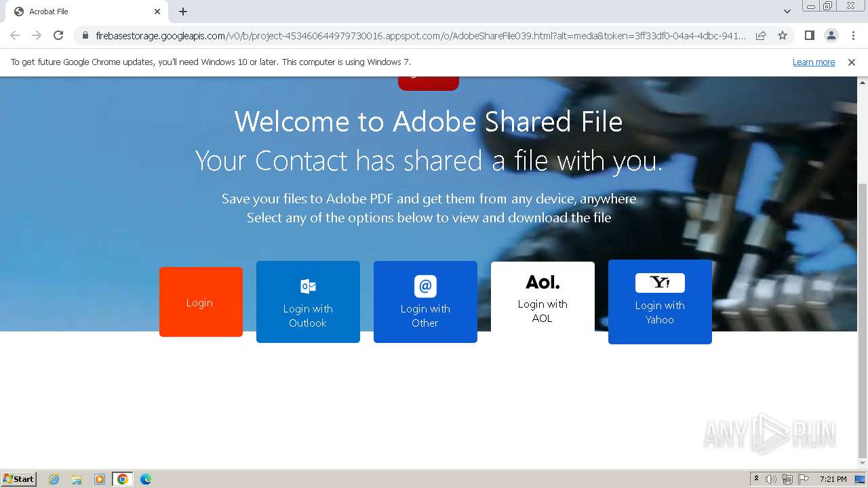
Task: Open network status tray icon
Action: pyautogui.click(x=787, y=479)
